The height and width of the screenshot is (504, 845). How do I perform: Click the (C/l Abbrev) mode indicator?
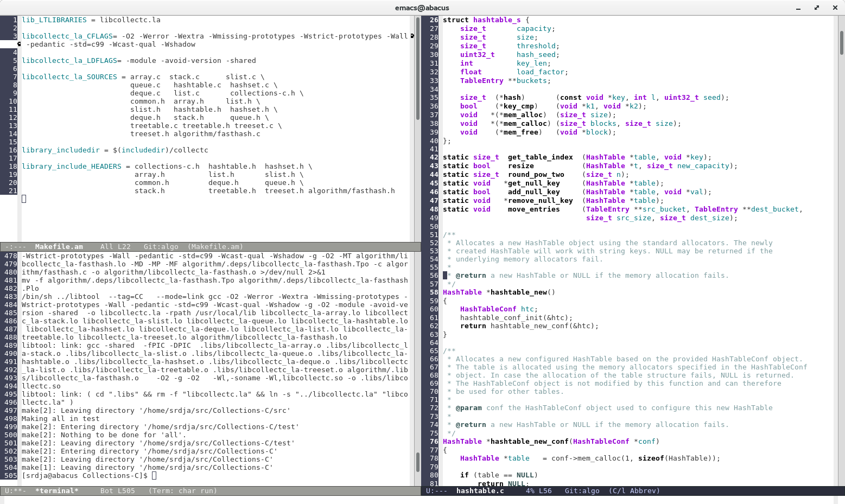pos(634,490)
